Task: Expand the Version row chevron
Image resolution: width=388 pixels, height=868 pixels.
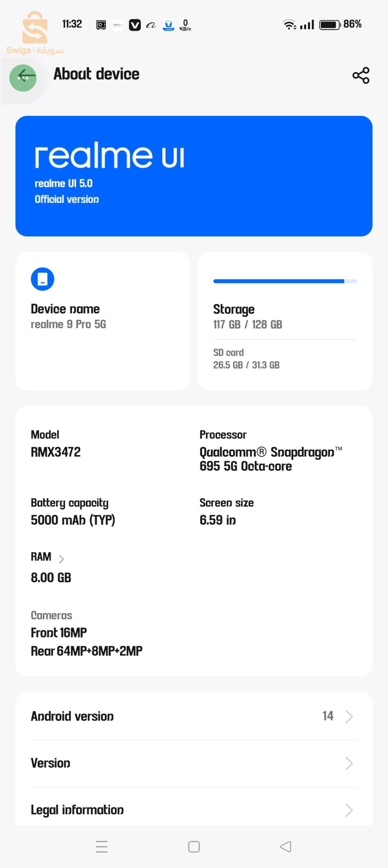Action: tap(349, 763)
